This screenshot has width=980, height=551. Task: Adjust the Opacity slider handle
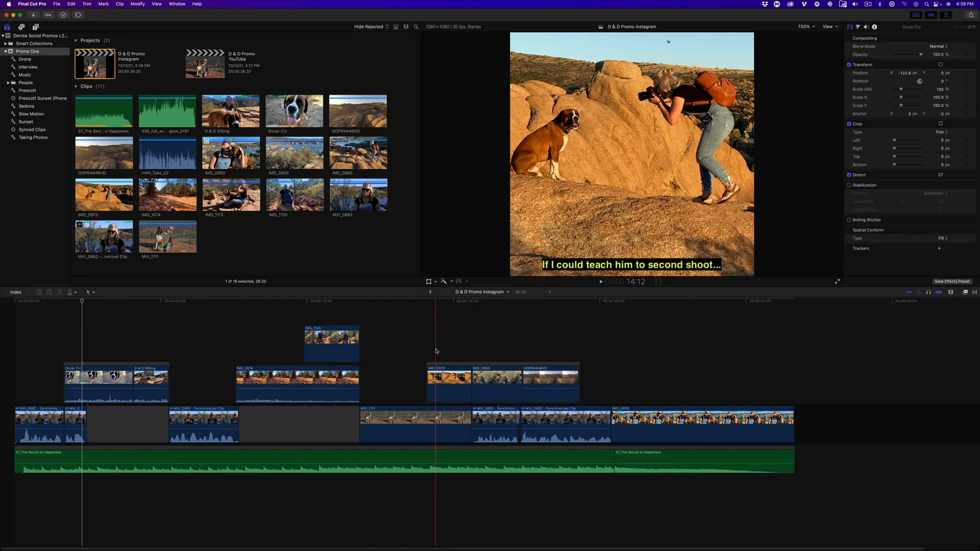pyautogui.click(x=921, y=55)
